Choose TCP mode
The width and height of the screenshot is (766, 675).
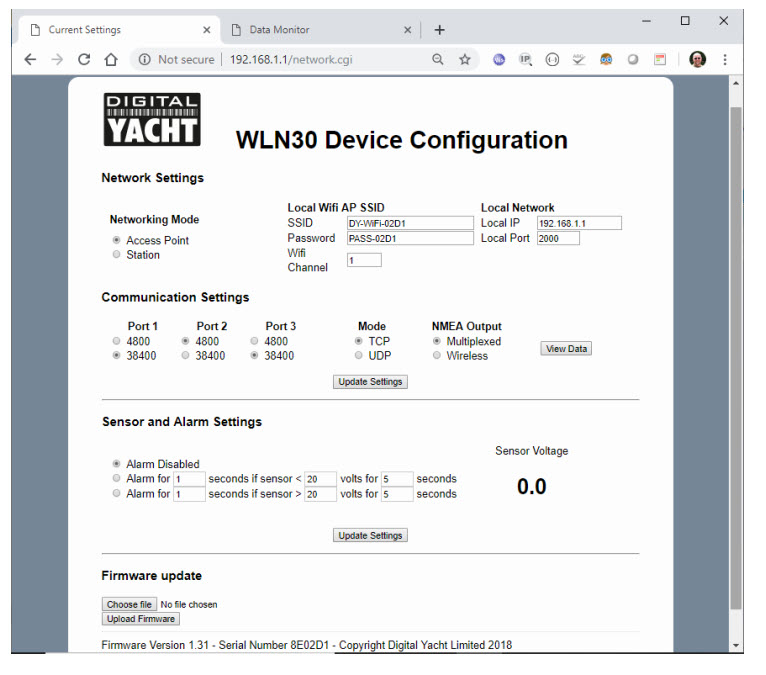coord(359,341)
